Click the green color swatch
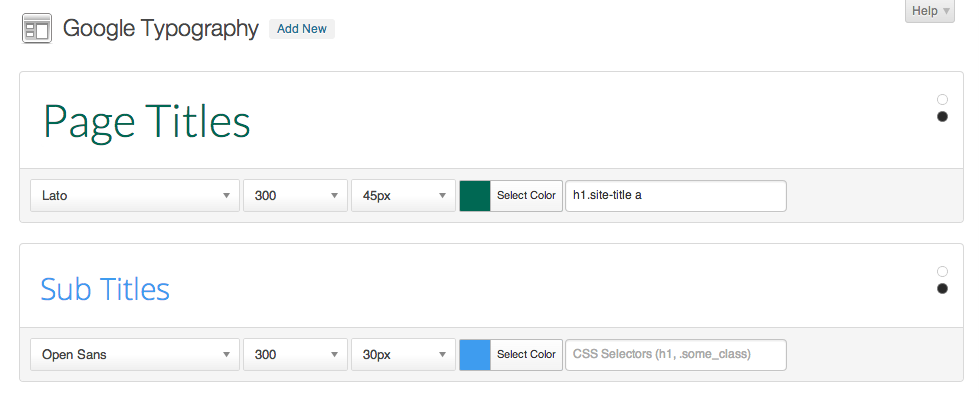This screenshot has width=979, height=400. point(475,196)
